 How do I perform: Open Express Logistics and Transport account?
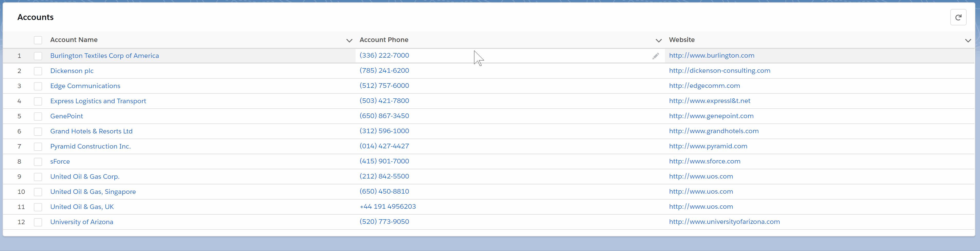(98, 101)
